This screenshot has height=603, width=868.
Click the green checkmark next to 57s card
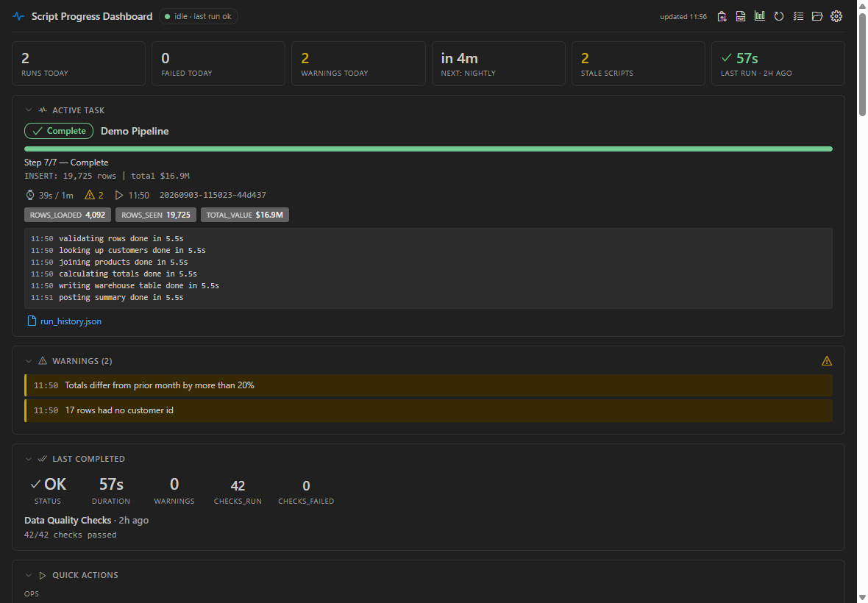pyautogui.click(x=727, y=57)
